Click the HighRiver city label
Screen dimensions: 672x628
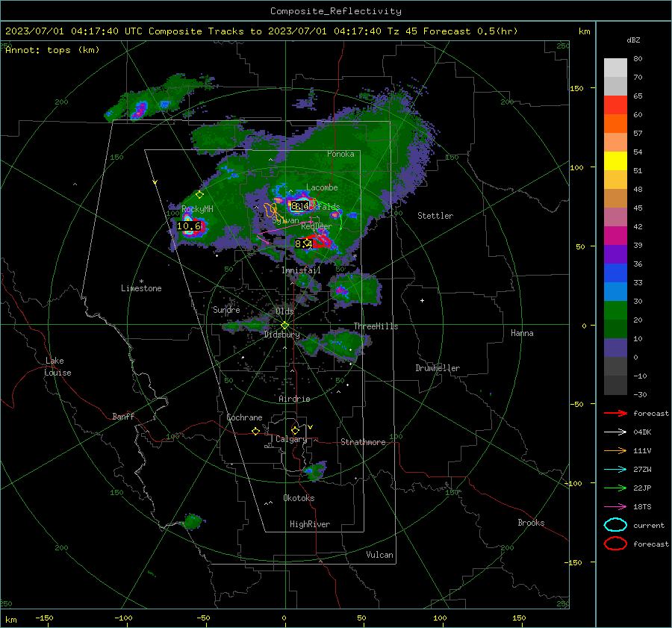(x=310, y=524)
